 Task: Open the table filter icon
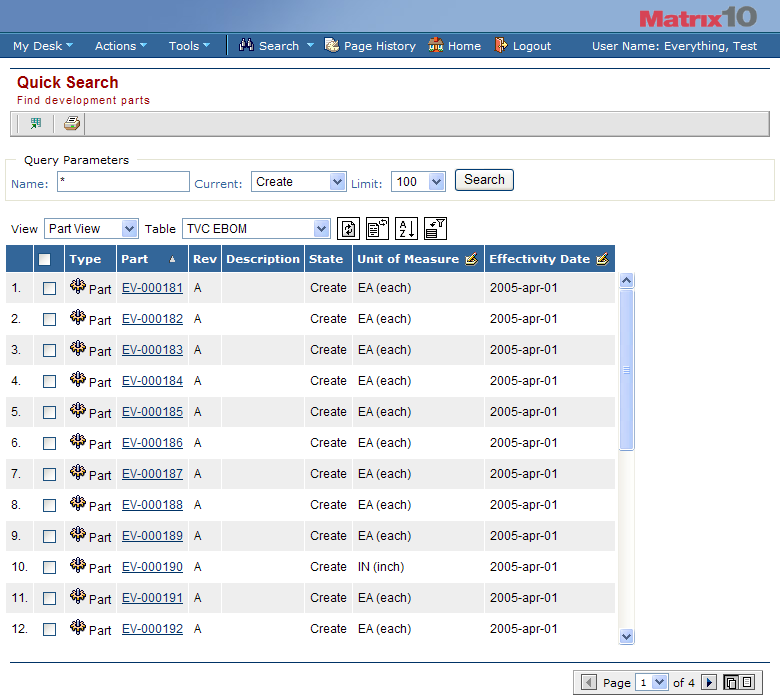coord(435,229)
